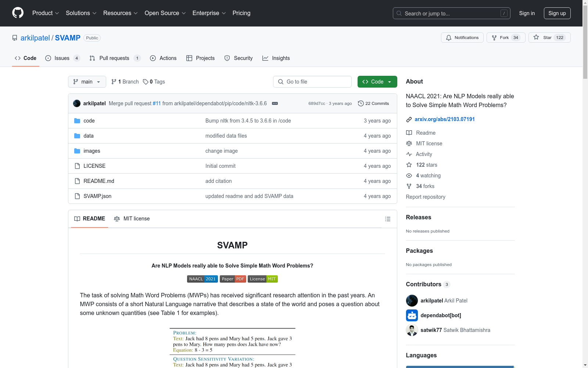The width and height of the screenshot is (588, 368).
Task: Click the Go to file input
Action: (x=312, y=82)
